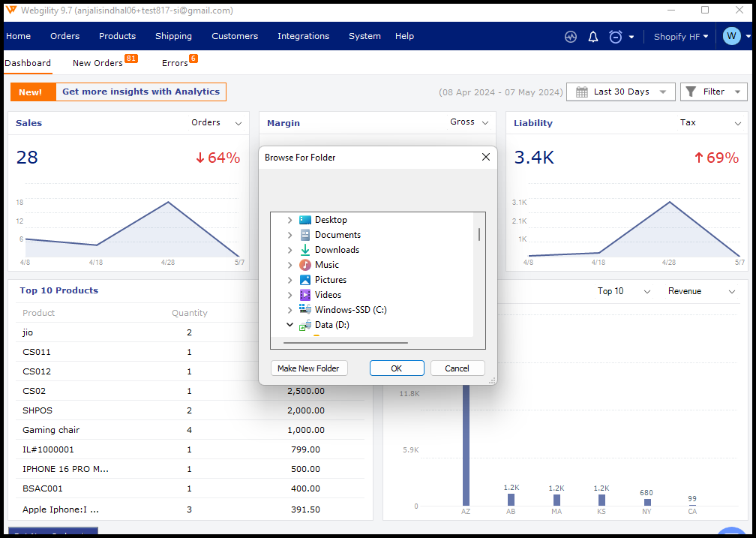Select the Downloads arrow icon
The image size is (756, 538).
pos(305,250)
